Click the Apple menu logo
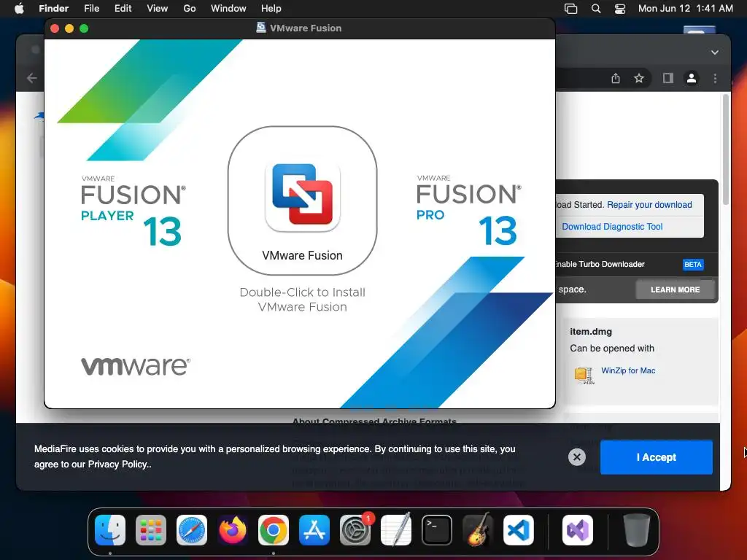Viewport: 747px width, 560px height. [x=19, y=9]
